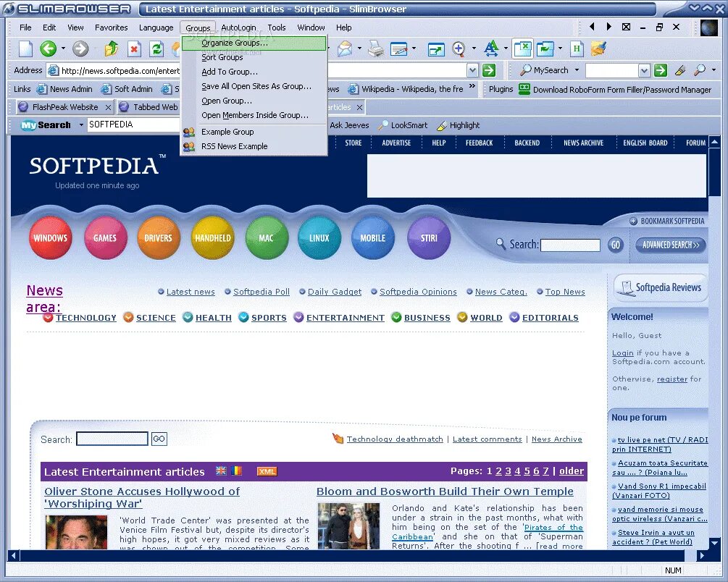Click the text size letter A icon
This screenshot has width=728, height=582.
pos(491,48)
